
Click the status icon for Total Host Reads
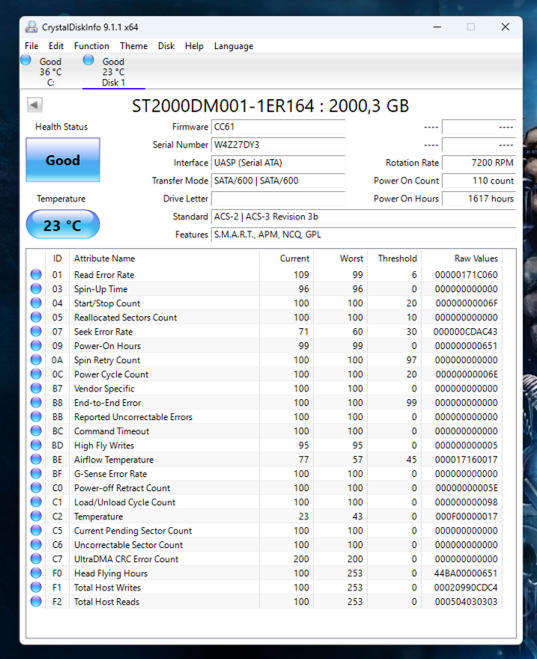tap(36, 601)
